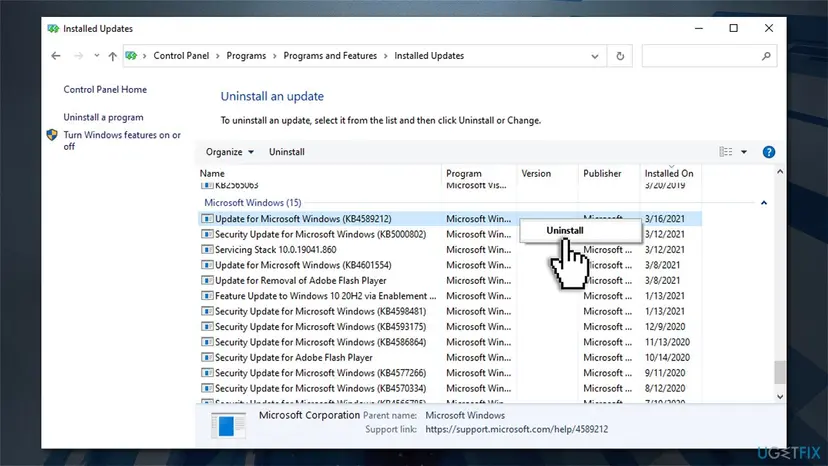Screen dimensions: 828x466
Task: Select Security Update (KB5000802) row
Action: point(450,234)
